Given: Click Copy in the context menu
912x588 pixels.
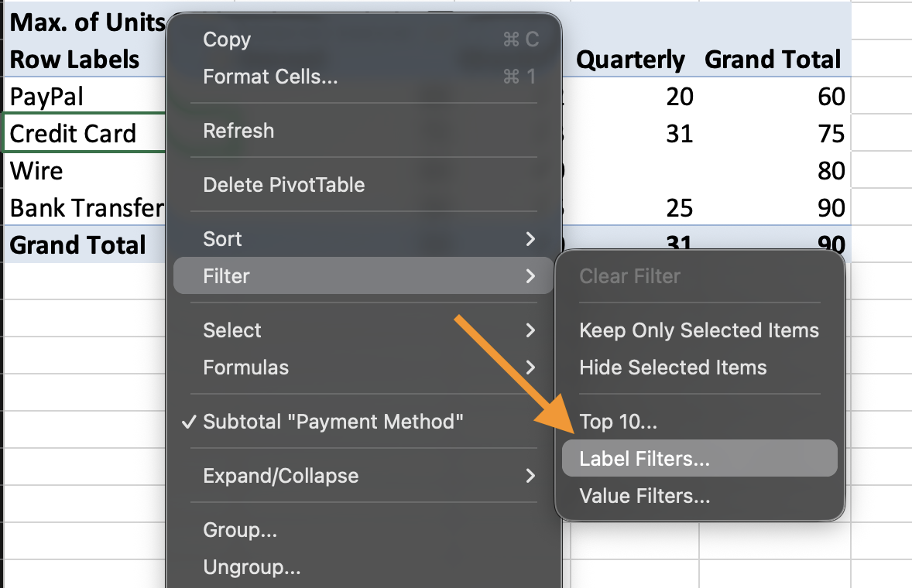Looking at the screenshot, I should click(x=227, y=39).
